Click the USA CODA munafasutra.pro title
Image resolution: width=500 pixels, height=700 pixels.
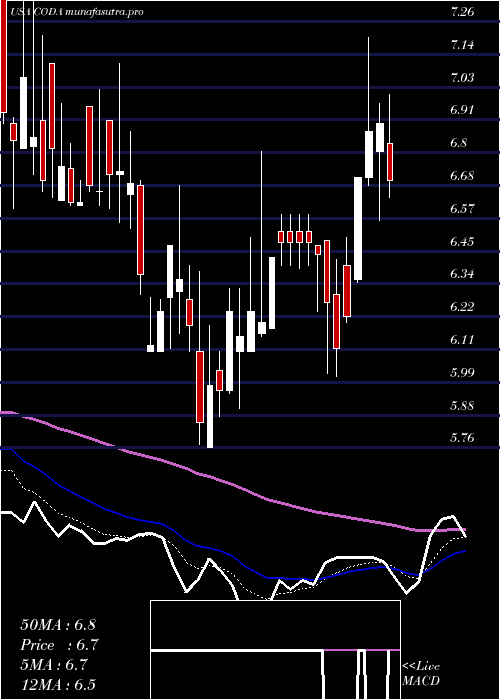[x=76, y=12]
